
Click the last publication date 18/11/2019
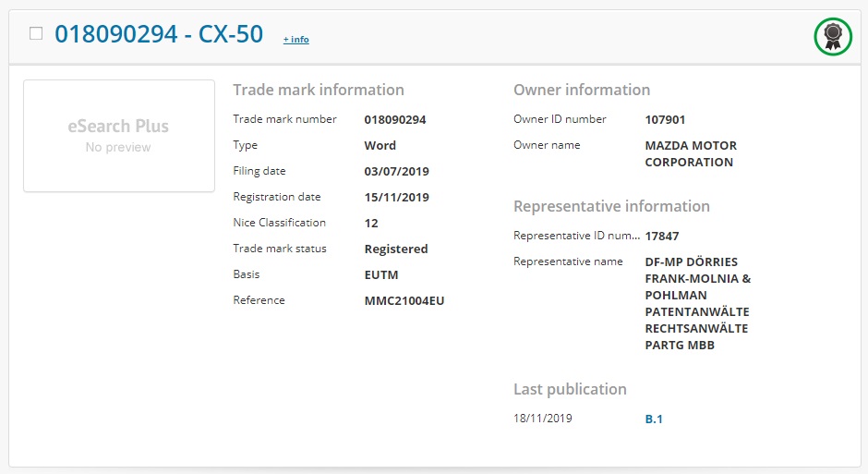pyautogui.click(x=543, y=418)
